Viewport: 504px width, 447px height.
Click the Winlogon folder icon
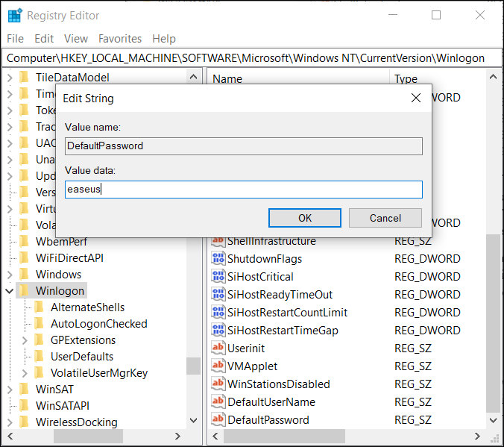point(24,290)
